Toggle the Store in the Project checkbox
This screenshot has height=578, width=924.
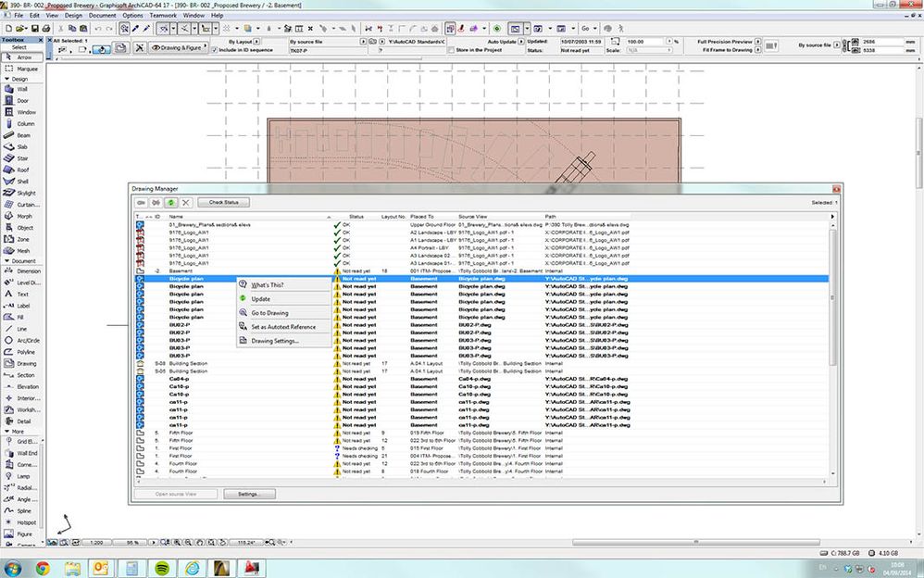[449, 50]
